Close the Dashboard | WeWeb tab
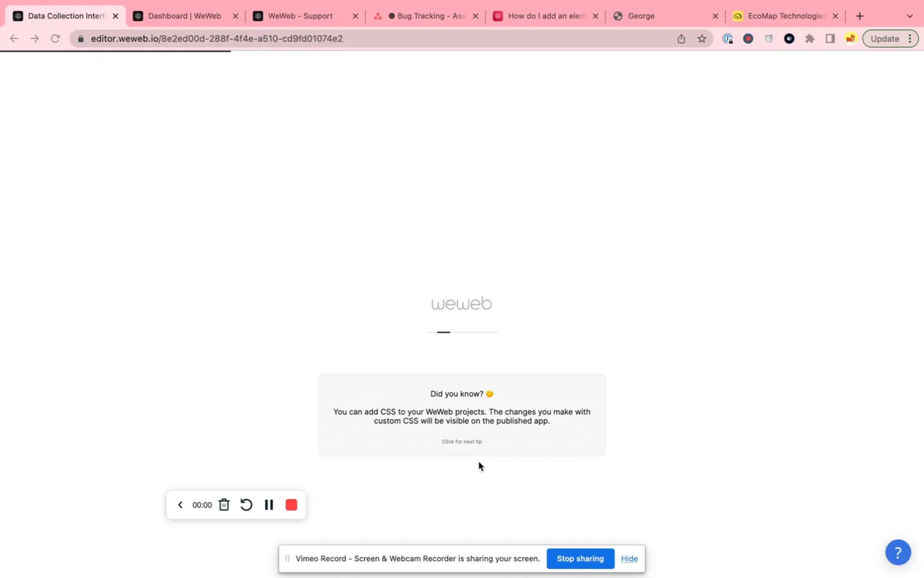 point(235,16)
